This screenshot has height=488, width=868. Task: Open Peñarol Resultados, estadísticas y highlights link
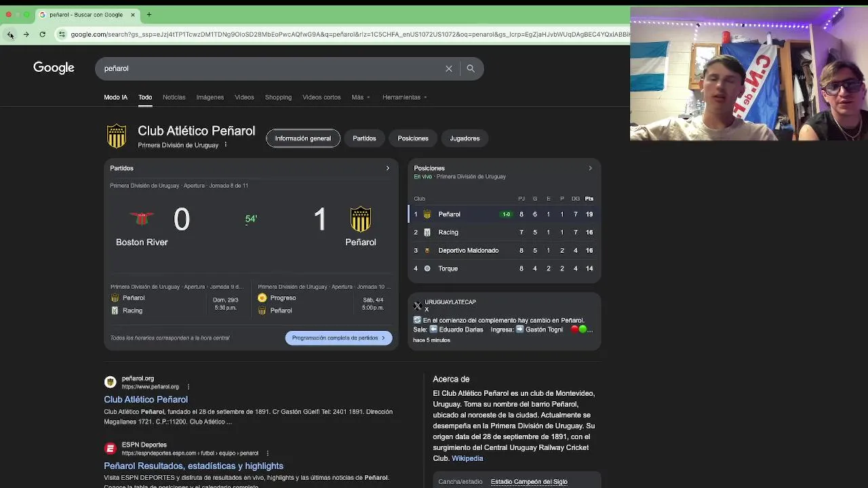pyautogui.click(x=193, y=466)
